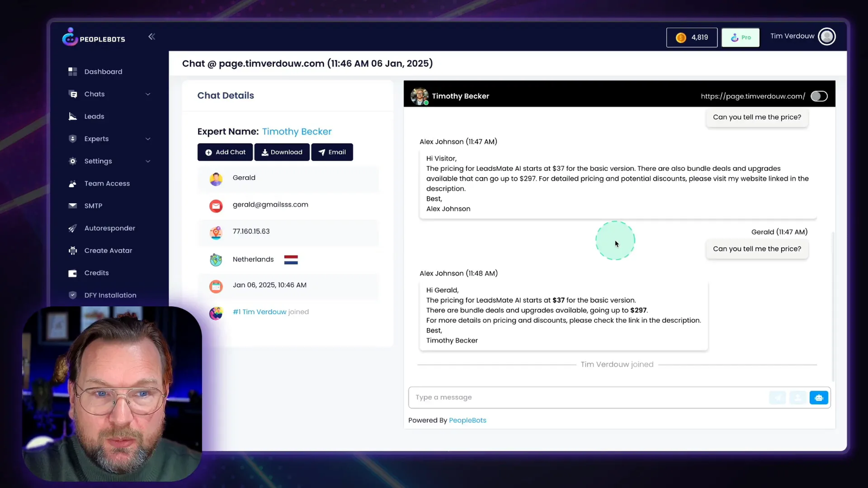The width and height of the screenshot is (868, 488).
Task: Open the PeopleBots logo home link
Action: tap(93, 37)
